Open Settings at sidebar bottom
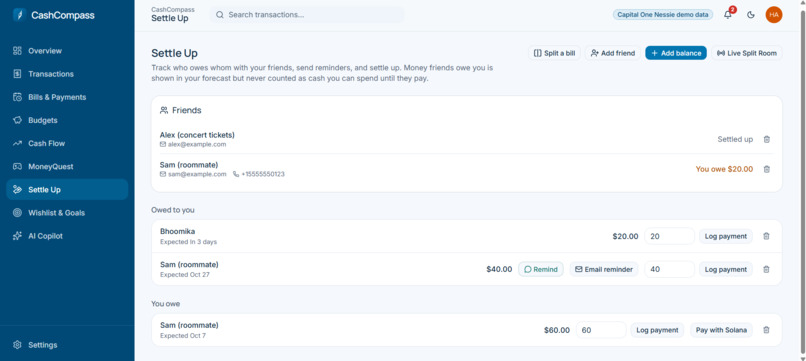 click(67, 345)
